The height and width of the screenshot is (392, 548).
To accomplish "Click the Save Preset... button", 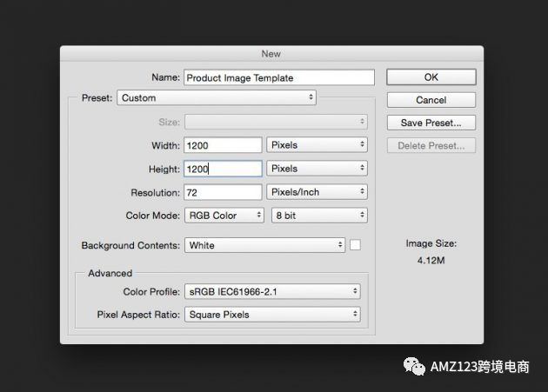I will click(431, 123).
